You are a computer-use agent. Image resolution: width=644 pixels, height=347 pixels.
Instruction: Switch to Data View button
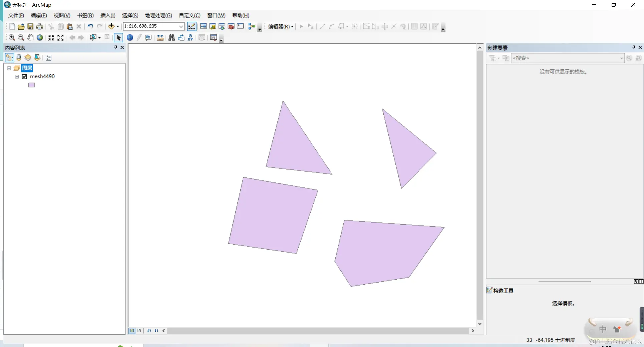(x=132, y=331)
